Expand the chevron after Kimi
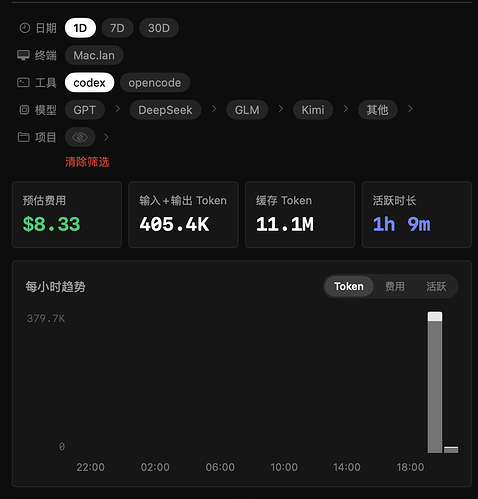 [x=346, y=109]
